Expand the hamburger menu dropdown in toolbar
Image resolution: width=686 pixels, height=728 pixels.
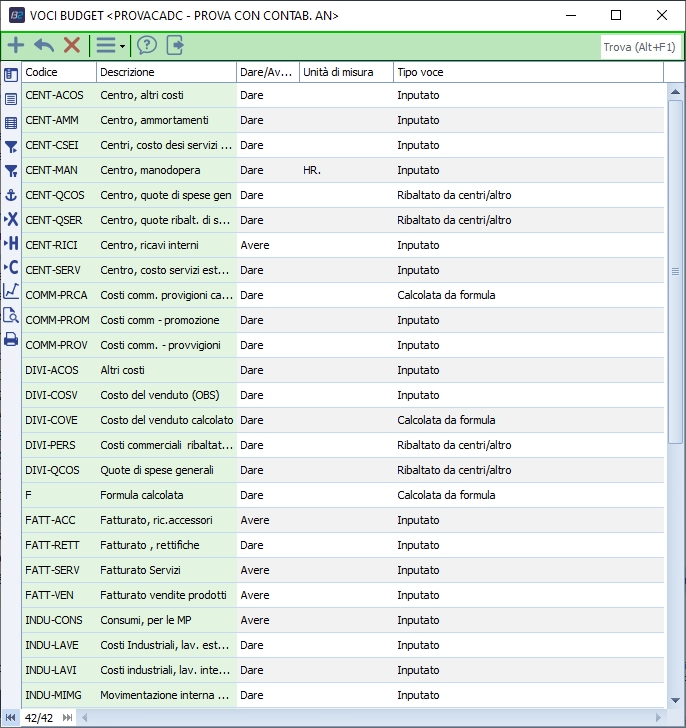[x=108, y=45]
